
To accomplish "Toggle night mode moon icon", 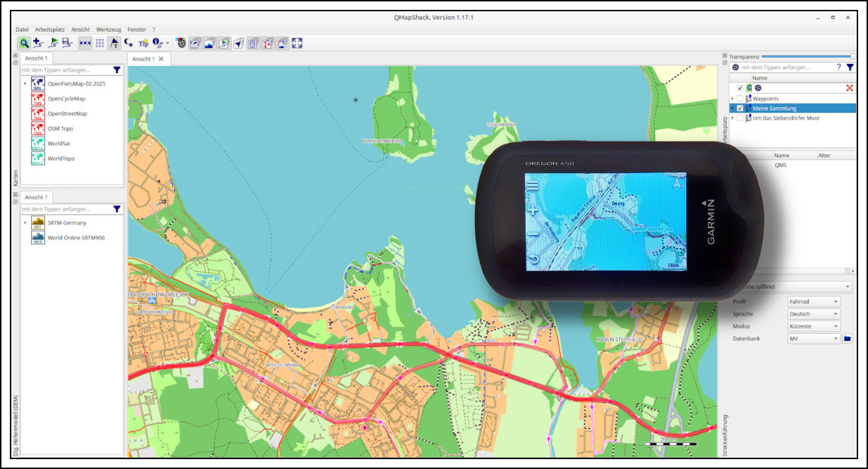I will [128, 42].
